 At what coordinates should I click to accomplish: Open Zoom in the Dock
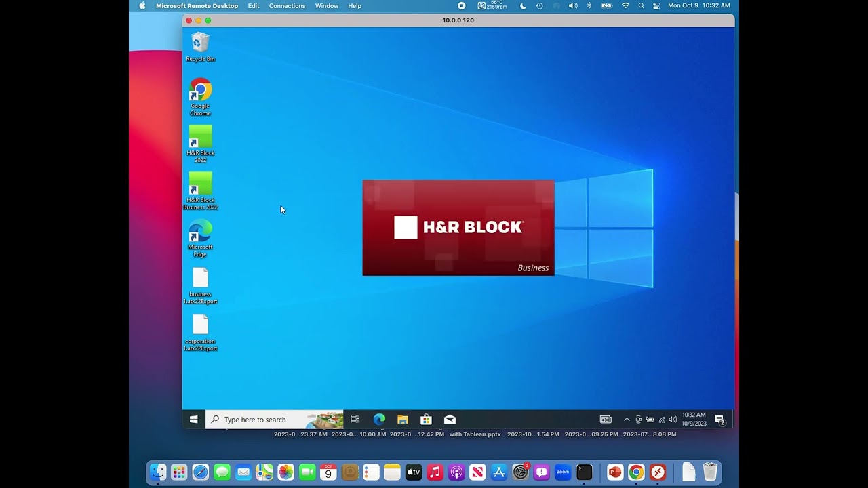click(x=563, y=472)
